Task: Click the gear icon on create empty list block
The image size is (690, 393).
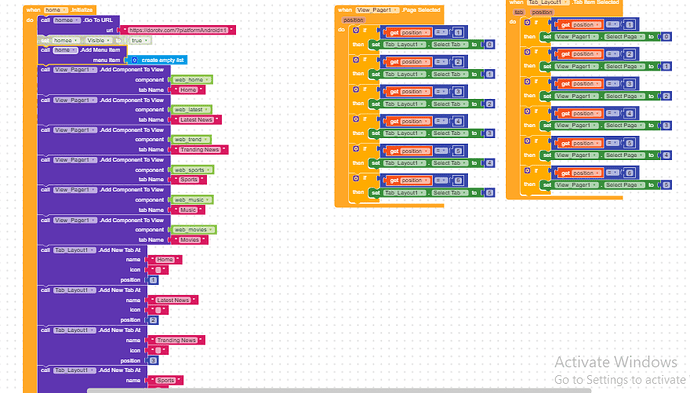Action: click(x=135, y=60)
